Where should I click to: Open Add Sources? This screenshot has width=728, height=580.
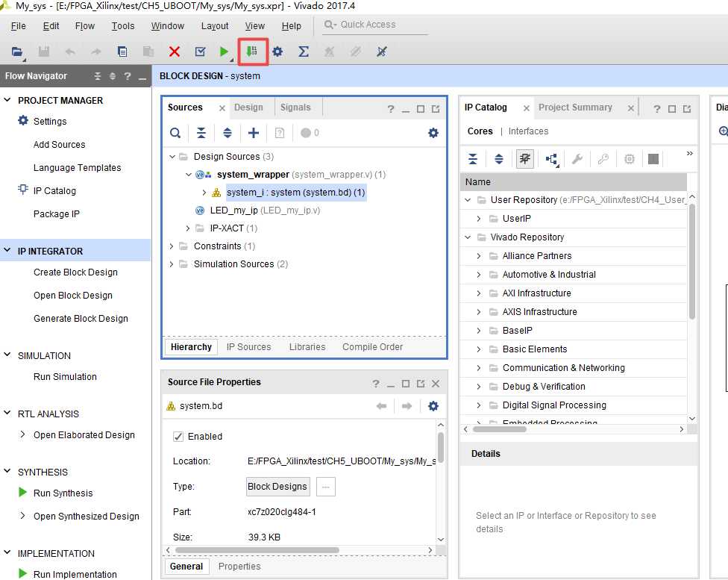(x=60, y=145)
